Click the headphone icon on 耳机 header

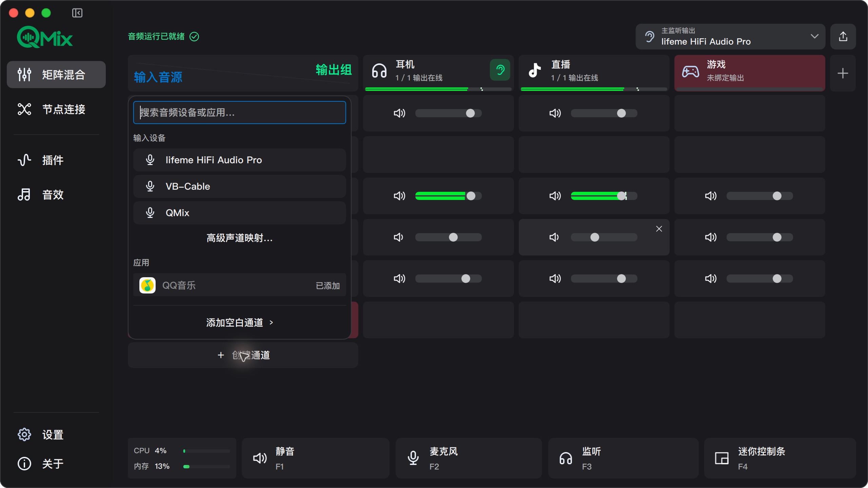(379, 71)
